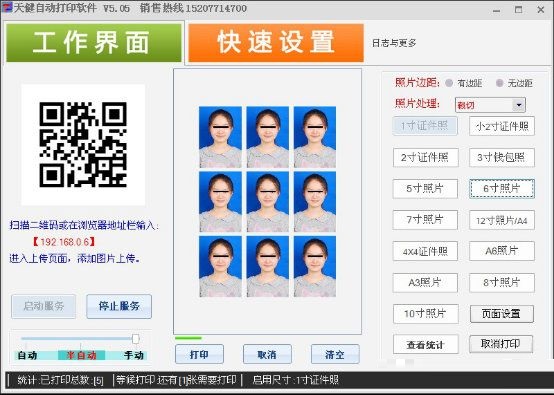The image size is (554, 395).
Task: Expand the 照片处理 dropdown list
Action: pos(519,105)
